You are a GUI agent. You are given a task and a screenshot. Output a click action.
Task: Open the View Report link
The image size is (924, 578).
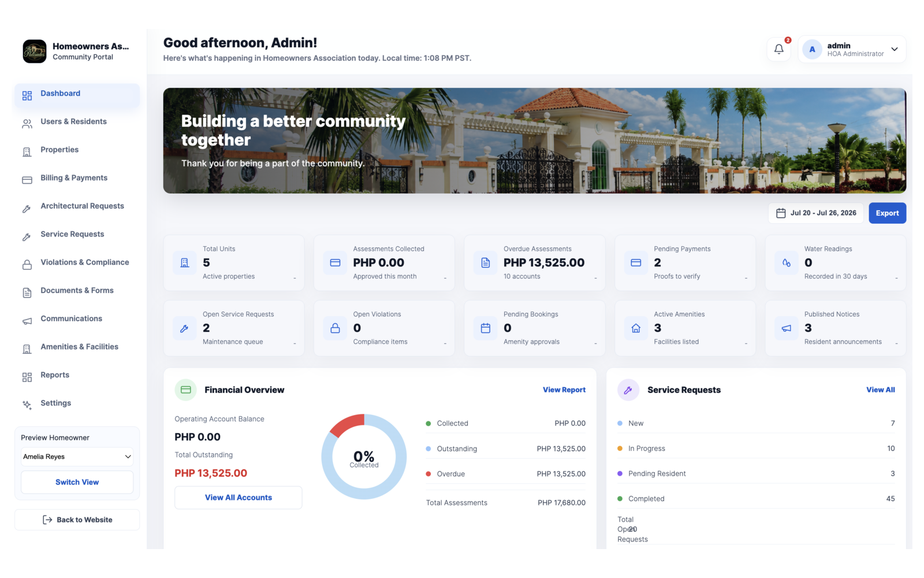[564, 390]
